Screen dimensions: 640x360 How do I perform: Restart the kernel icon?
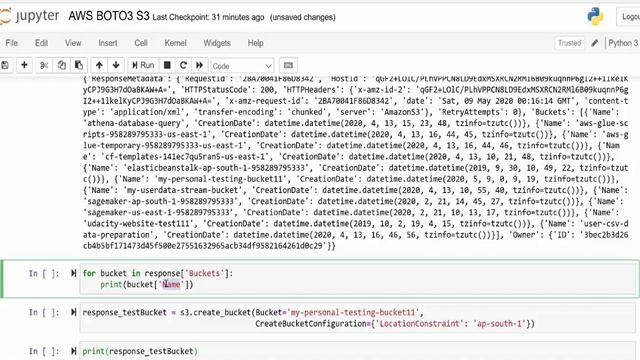pyautogui.click(x=183, y=65)
